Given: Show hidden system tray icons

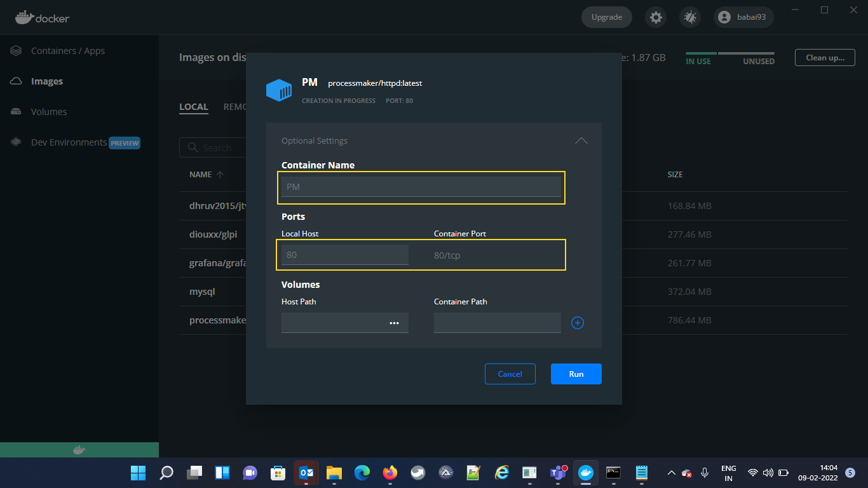Looking at the screenshot, I should (x=671, y=473).
